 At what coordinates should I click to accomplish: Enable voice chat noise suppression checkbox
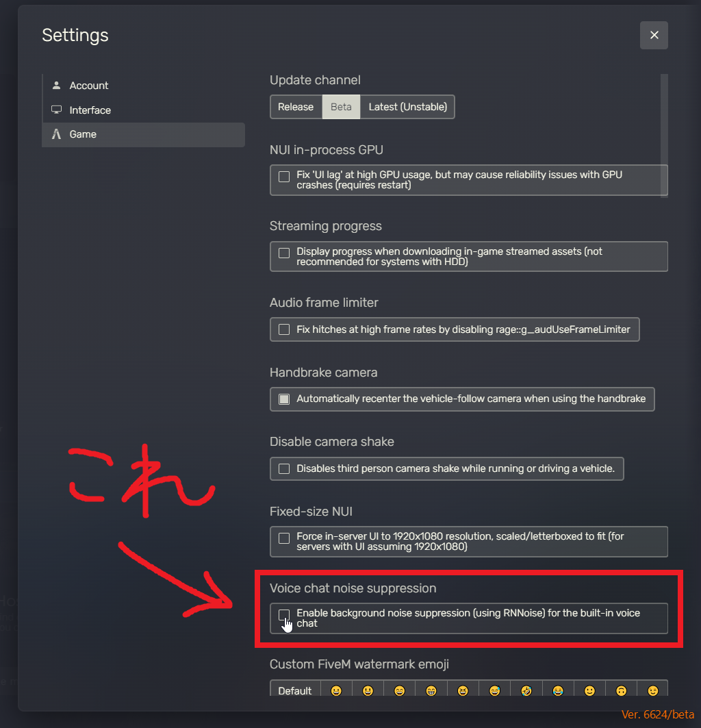[284, 616]
